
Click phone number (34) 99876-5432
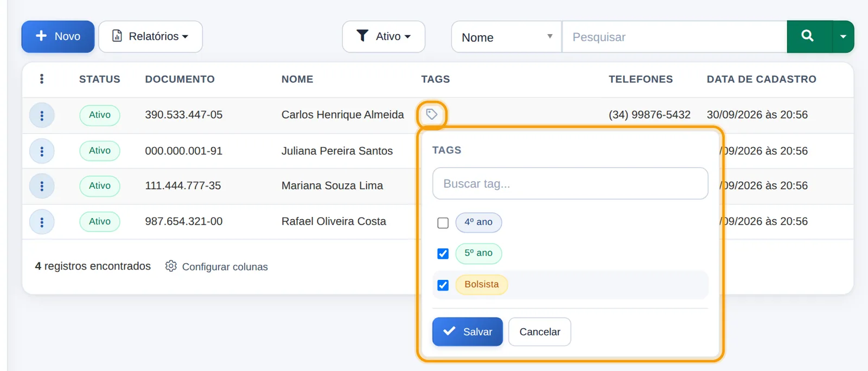tap(649, 115)
